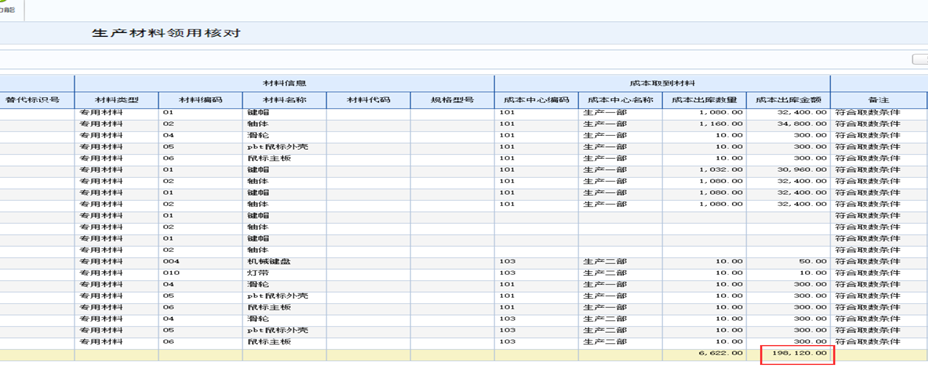Click the 生产材料领用核对 page title
This screenshot has width=928, height=368.
point(166,33)
